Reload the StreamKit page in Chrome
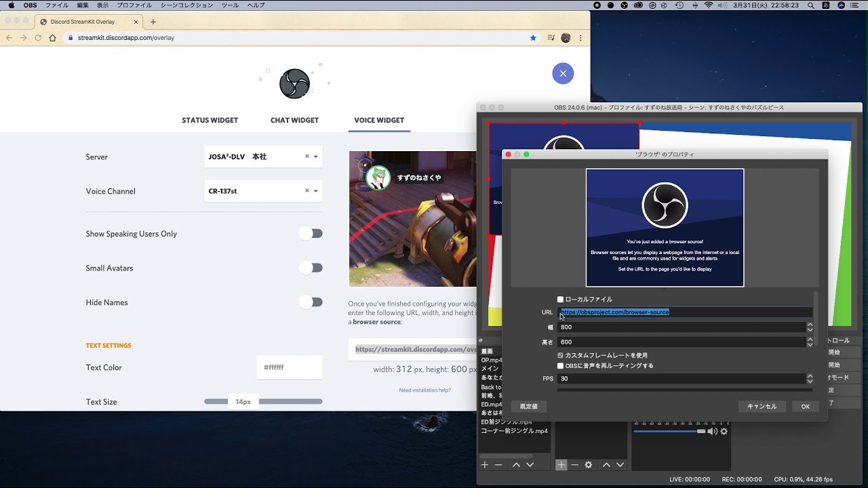The width and height of the screenshot is (868, 488). (38, 38)
